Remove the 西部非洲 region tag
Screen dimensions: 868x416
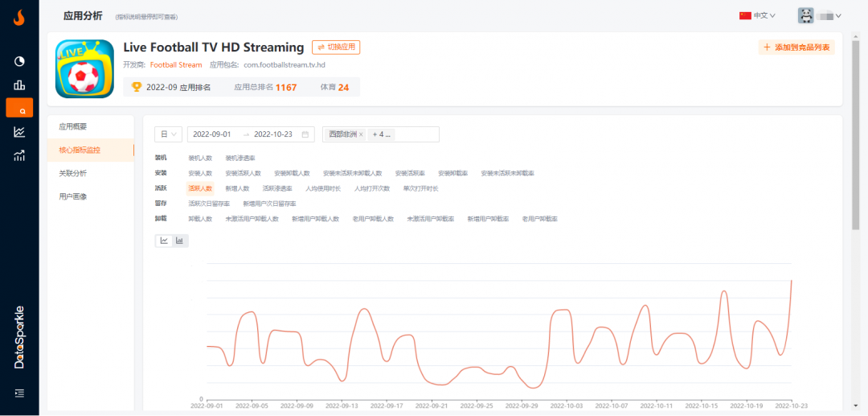click(x=361, y=134)
